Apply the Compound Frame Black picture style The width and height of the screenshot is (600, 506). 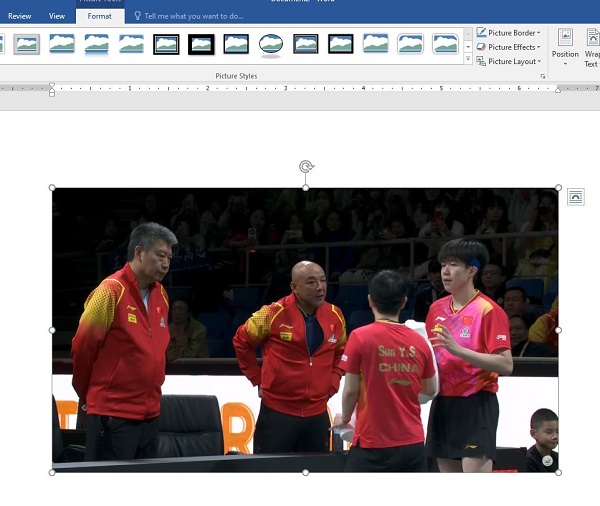click(306, 44)
